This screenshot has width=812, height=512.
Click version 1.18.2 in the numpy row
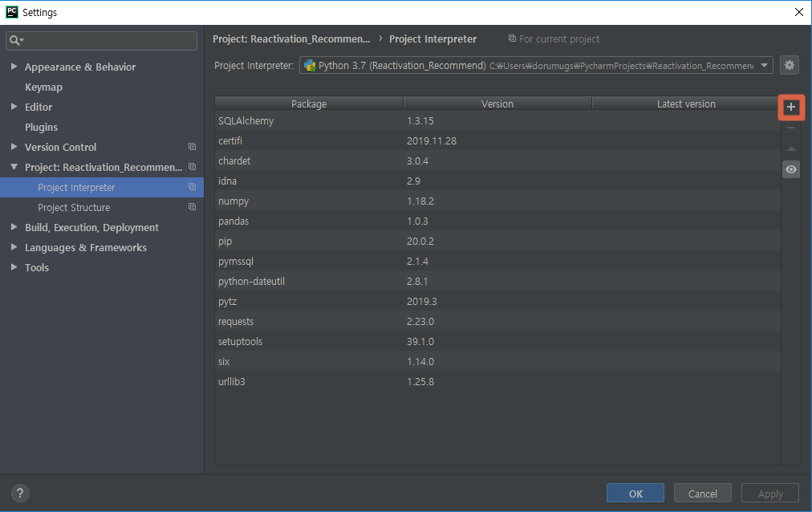[420, 201]
